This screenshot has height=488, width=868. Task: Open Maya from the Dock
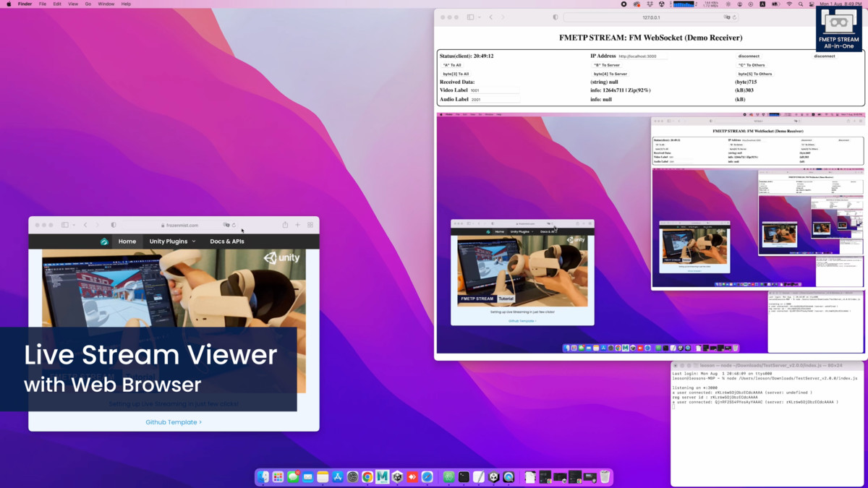[x=382, y=476]
